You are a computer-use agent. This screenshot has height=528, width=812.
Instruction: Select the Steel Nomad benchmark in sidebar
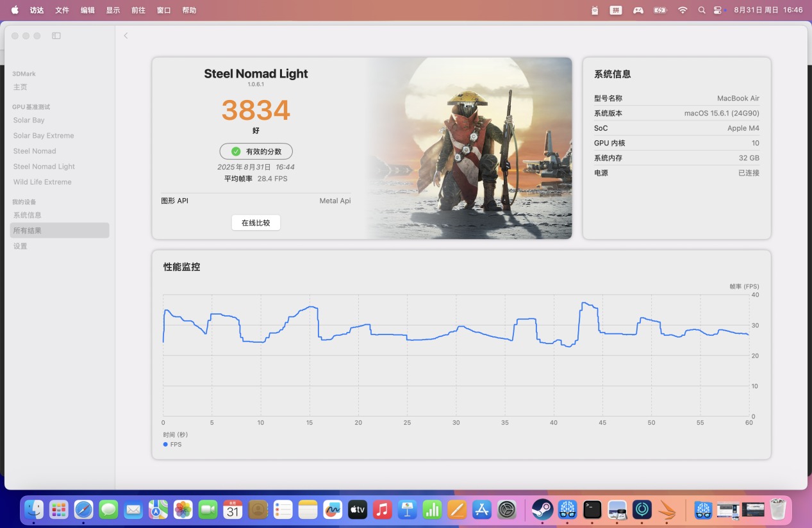35,151
